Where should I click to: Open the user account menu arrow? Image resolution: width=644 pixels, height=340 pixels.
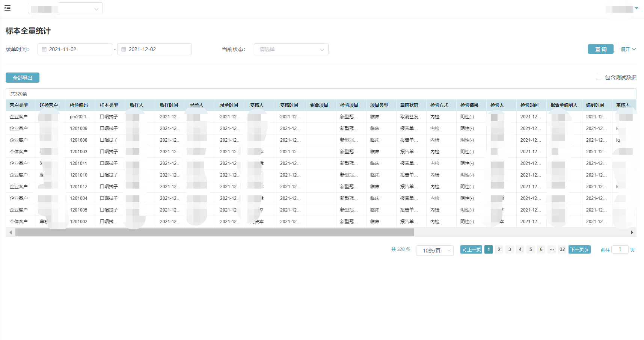coord(636,8)
